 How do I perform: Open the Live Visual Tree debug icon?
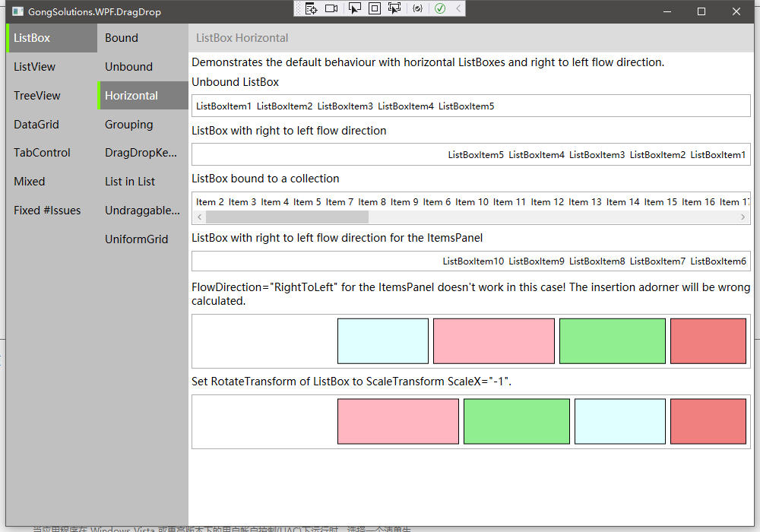(311, 8)
